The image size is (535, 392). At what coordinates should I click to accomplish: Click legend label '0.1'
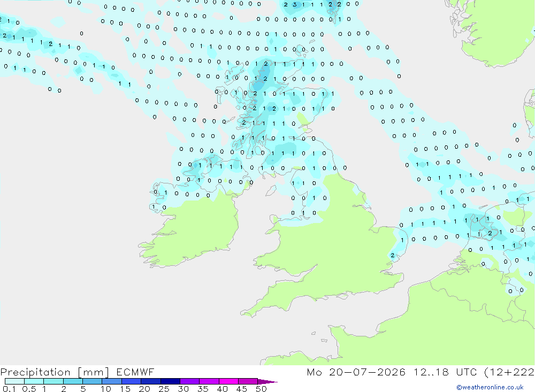[x=9, y=389]
